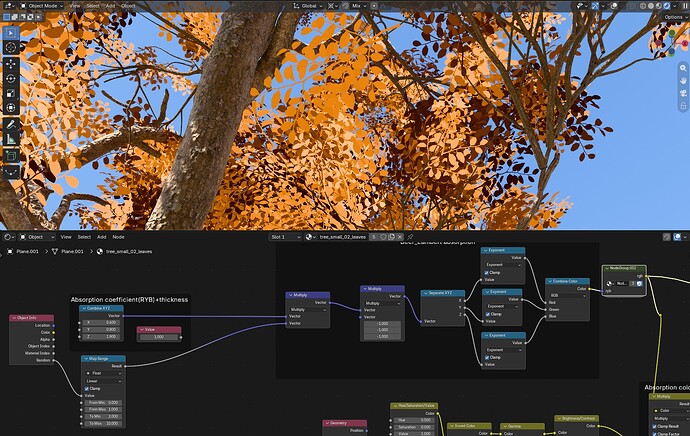Click the pan hand viewport gizmo
Screen dimensions: 690x436
pyautogui.click(x=683, y=81)
